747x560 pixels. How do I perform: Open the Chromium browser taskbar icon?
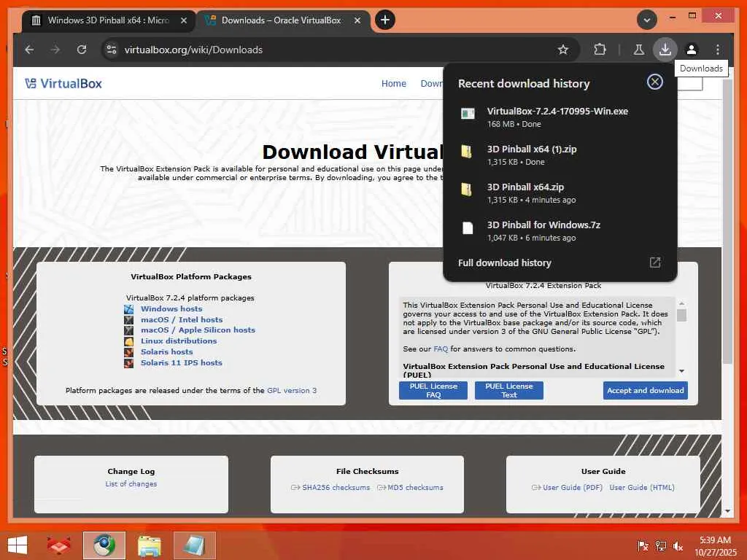(x=104, y=545)
